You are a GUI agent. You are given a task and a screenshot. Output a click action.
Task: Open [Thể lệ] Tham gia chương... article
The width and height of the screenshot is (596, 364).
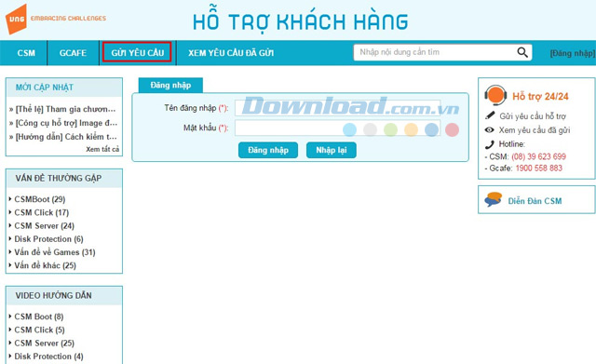pyautogui.click(x=65, y=109)
